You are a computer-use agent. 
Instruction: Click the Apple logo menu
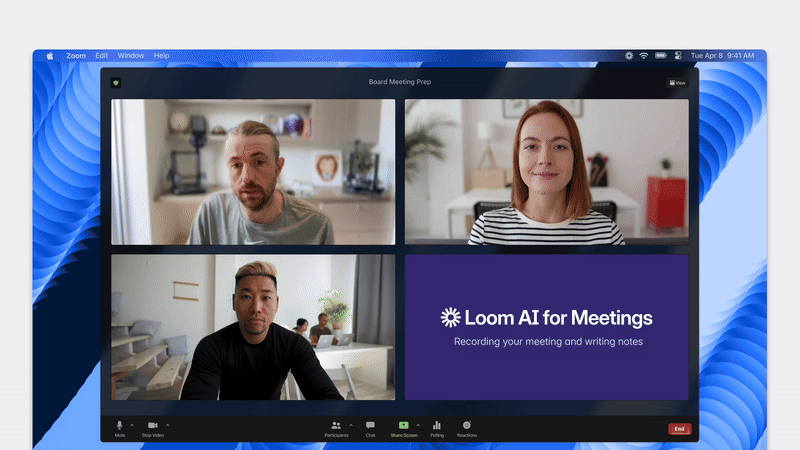pyautogui.click(x=50, y=56)
